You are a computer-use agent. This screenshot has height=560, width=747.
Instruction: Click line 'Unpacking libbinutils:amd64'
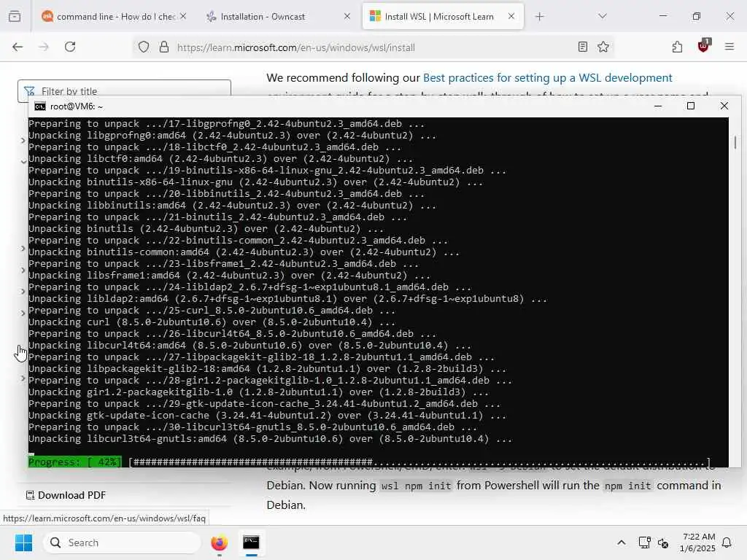(232, 205)
